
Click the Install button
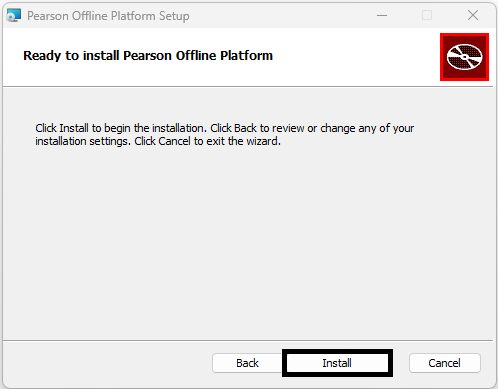point(337,363)
